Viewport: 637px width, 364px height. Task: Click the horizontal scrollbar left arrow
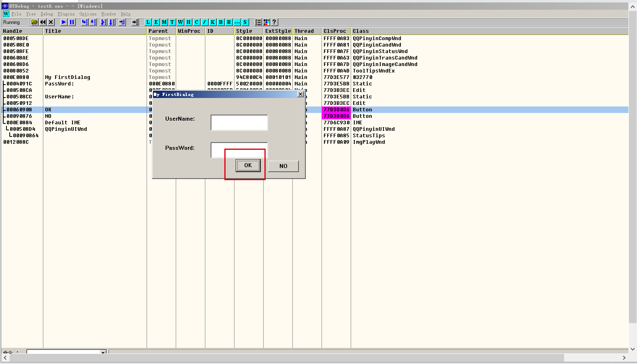click(5, 358)
